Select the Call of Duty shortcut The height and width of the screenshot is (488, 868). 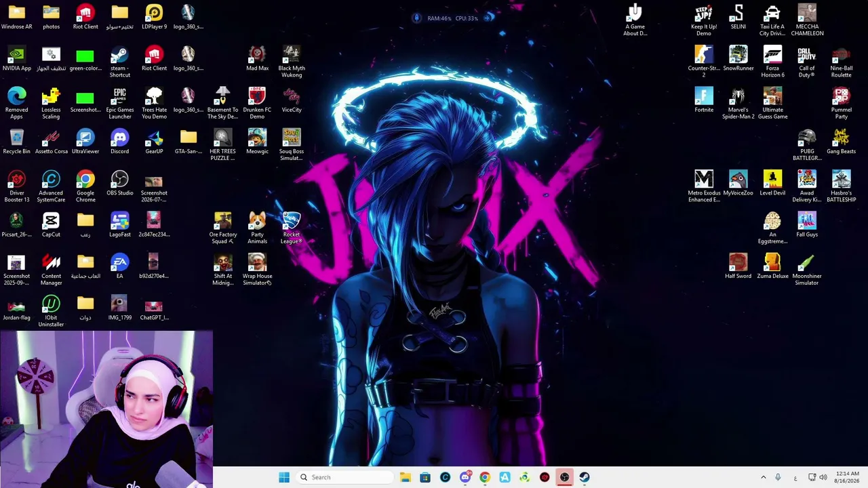point(807,62)
